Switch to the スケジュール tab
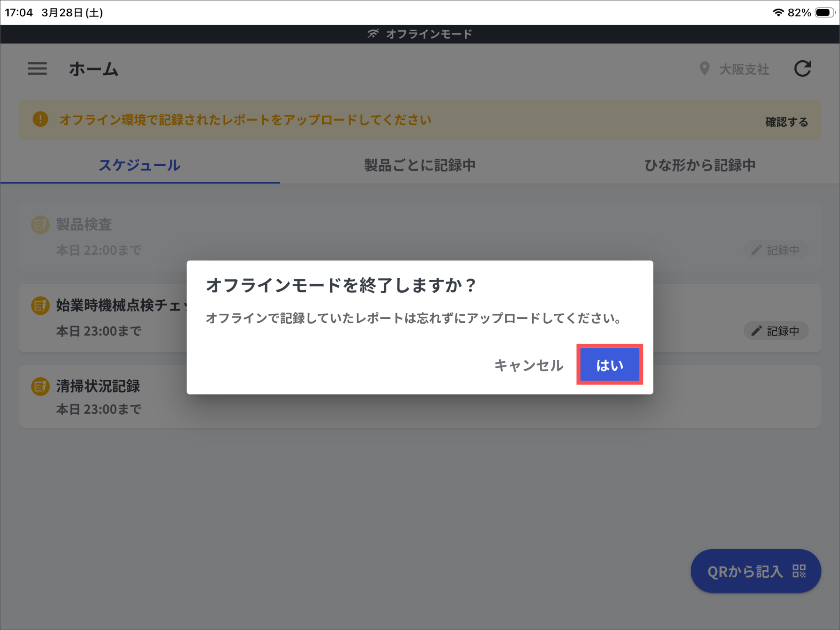 (139, 165)
